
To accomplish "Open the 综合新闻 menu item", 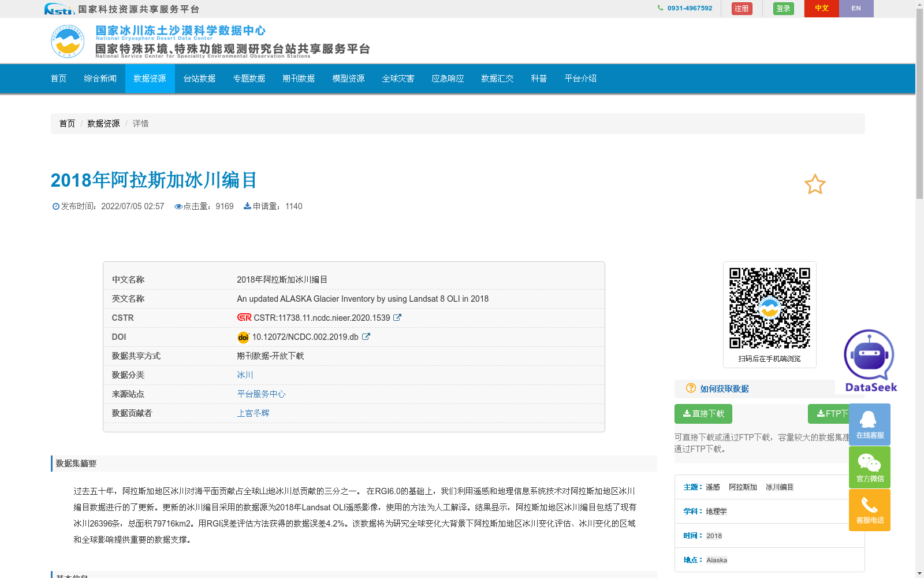I will [x=100, y=79].
